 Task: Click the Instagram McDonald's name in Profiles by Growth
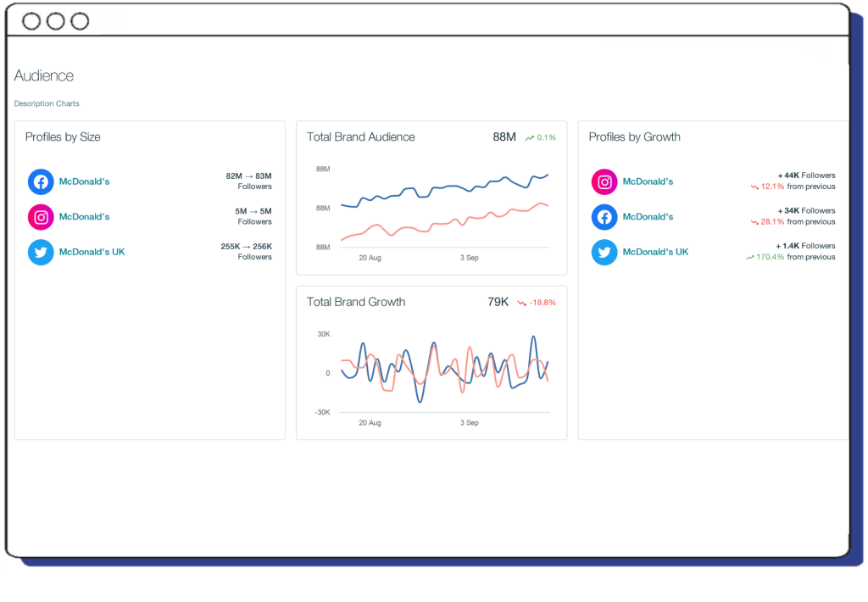pyautogui.click(x=648, y=181)
